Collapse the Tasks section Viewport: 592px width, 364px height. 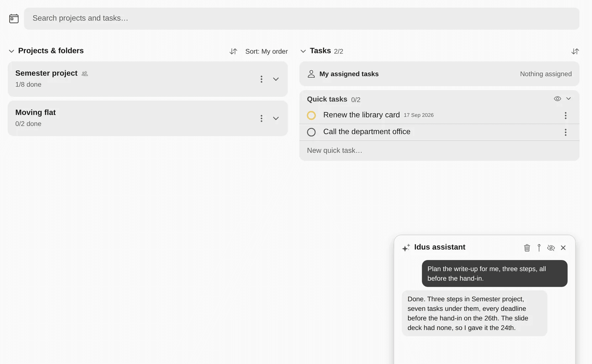pos(303,51)
